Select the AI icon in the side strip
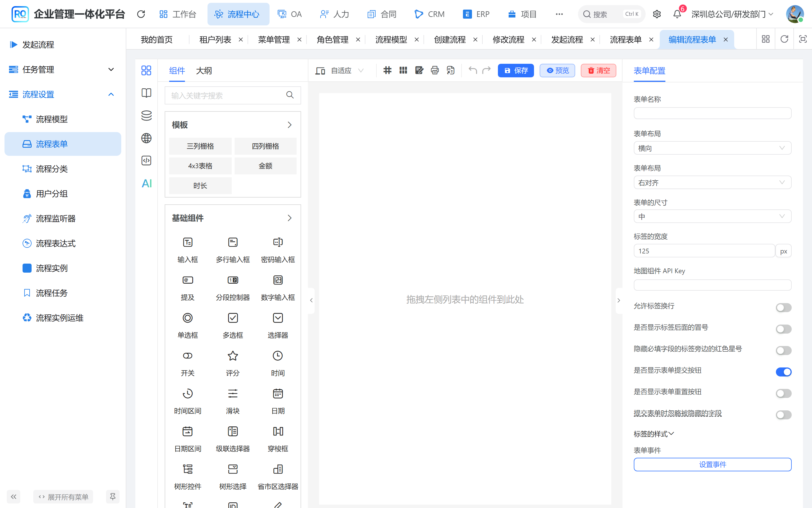 click(x=147, y=183)
